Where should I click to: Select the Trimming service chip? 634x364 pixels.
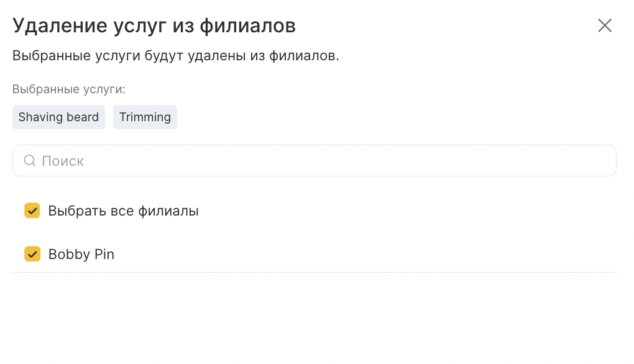coord(145,117)
